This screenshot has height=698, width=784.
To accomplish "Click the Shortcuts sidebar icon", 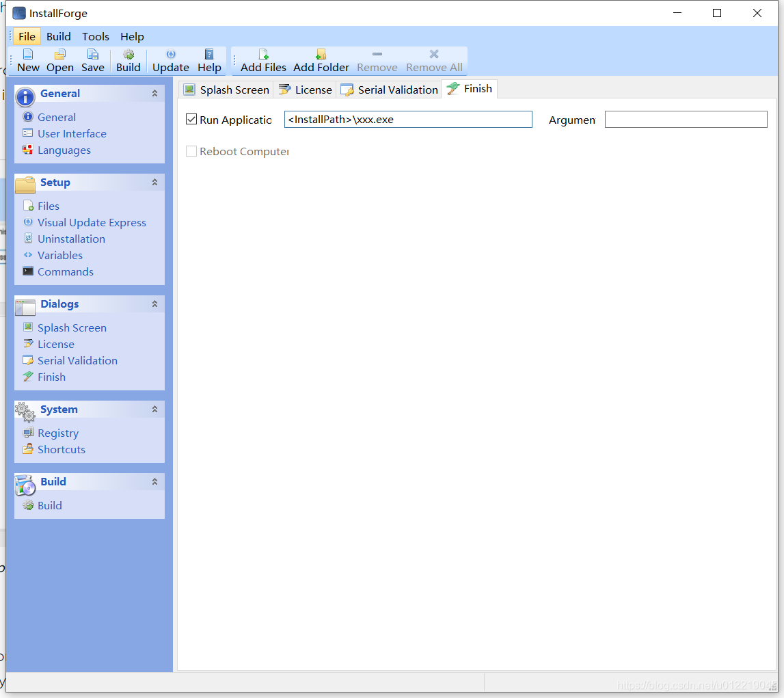I will pos(28,449).
